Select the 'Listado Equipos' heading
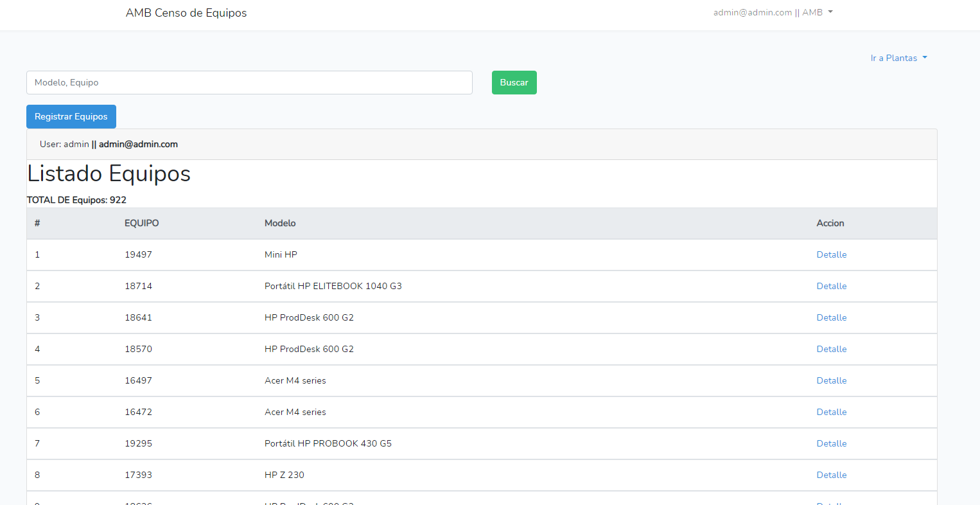Viewport: 980px width, 505px height. 109,173
